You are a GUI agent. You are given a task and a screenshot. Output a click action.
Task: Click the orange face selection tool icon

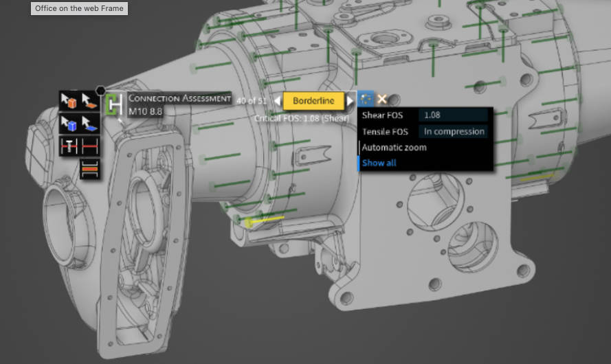tap(89, 102)
